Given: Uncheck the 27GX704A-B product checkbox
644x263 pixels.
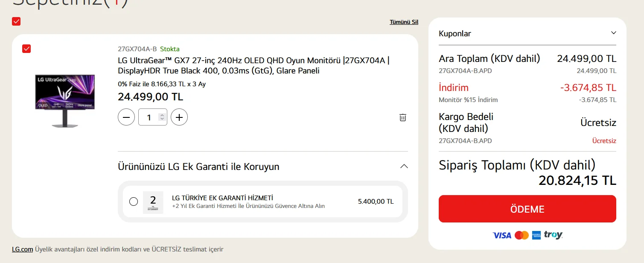Looking at the screenshot, I should click(26, 49).
